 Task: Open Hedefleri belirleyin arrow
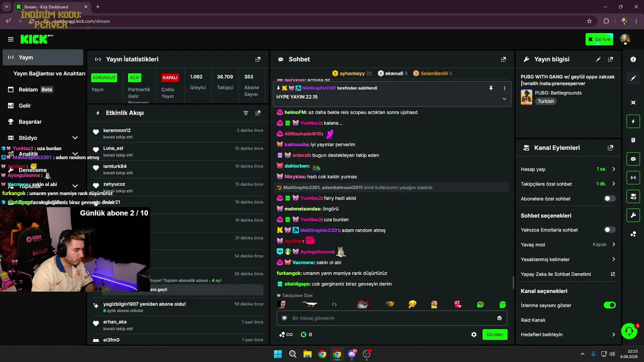613,334
